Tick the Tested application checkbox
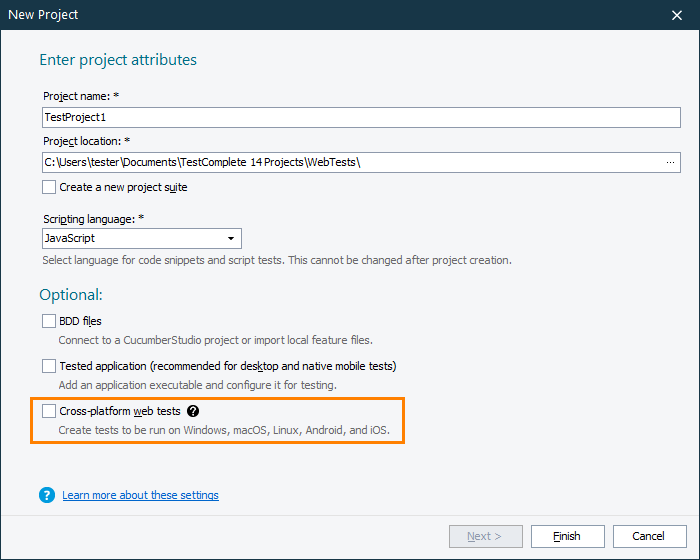The width and height of the screenshot is (700, 560). click(x=49, y=366)
